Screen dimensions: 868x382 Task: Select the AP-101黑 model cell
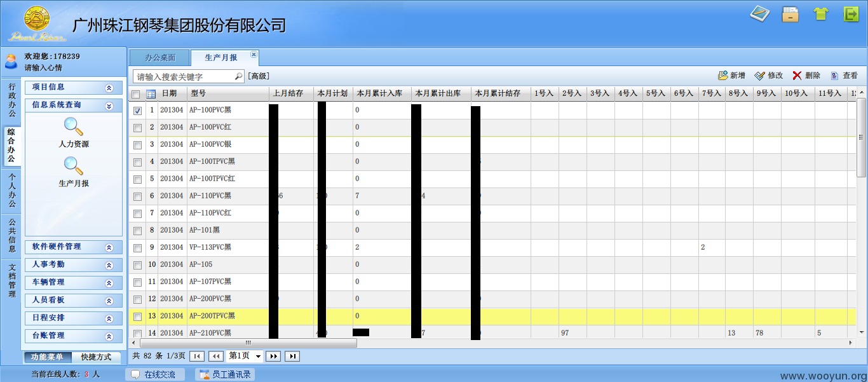coord(228,230)
